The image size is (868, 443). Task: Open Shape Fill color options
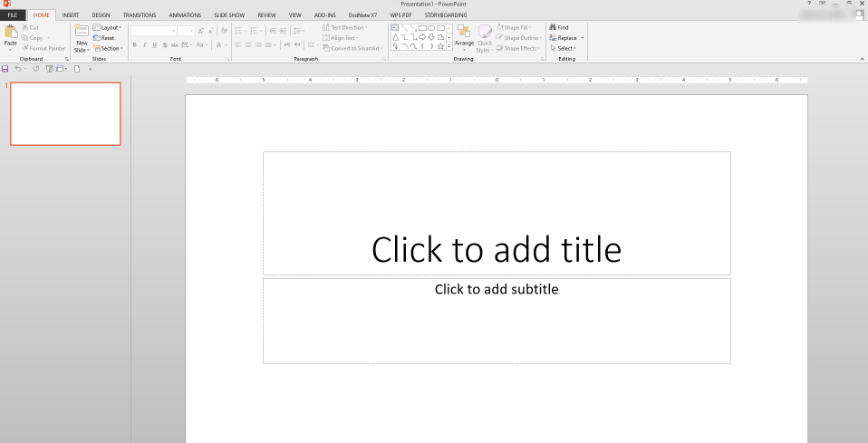(x=514, y=27)
